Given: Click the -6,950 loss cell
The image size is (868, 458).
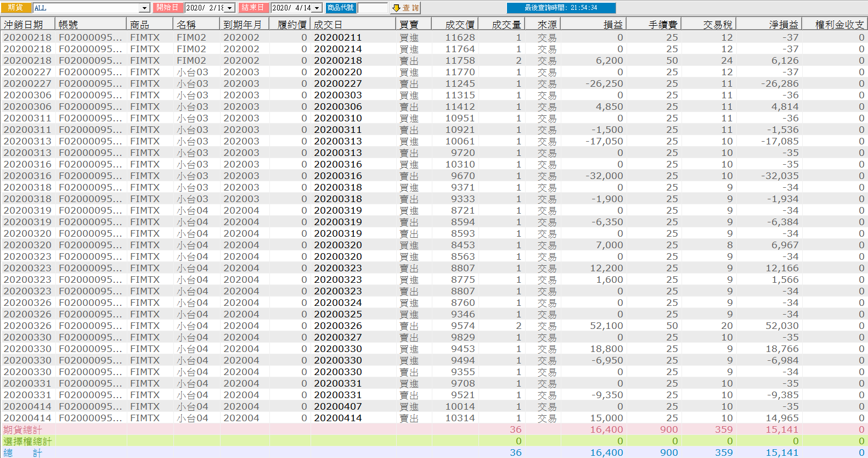Looking at the screenshot, I should point(607,360).
